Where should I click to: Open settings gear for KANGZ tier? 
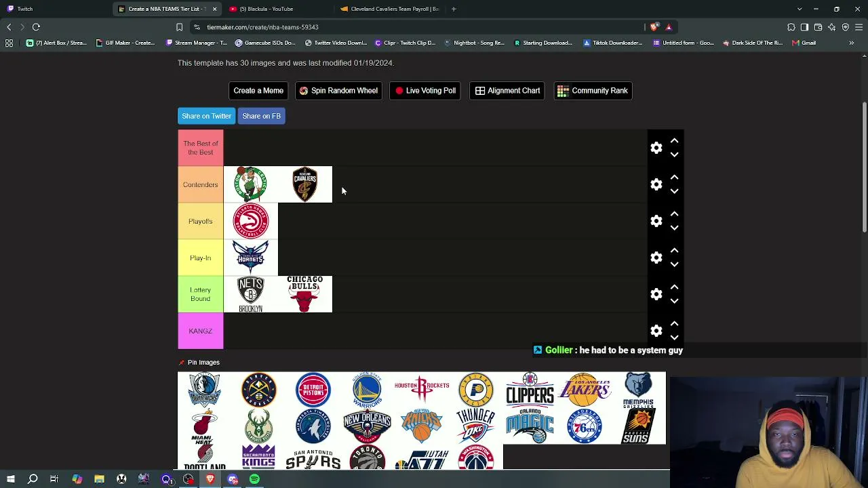click(x=656, y=331)
